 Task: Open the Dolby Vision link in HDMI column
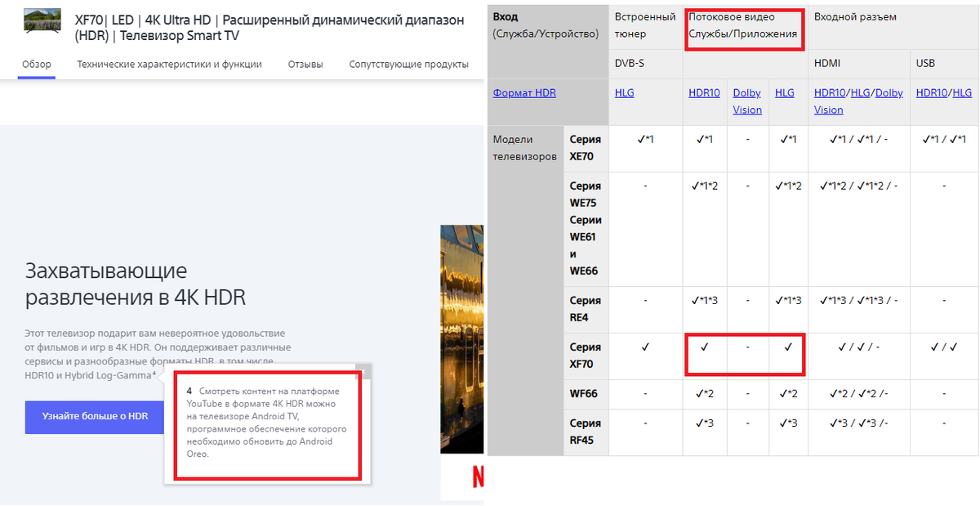(889, 93)
